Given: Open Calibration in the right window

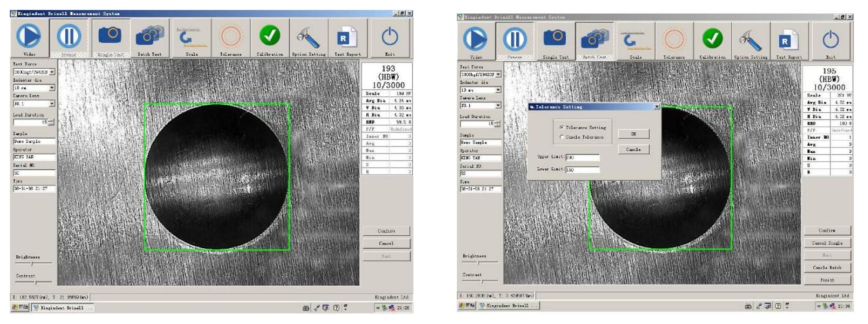Looking at the screenshot, I should 712,42.
